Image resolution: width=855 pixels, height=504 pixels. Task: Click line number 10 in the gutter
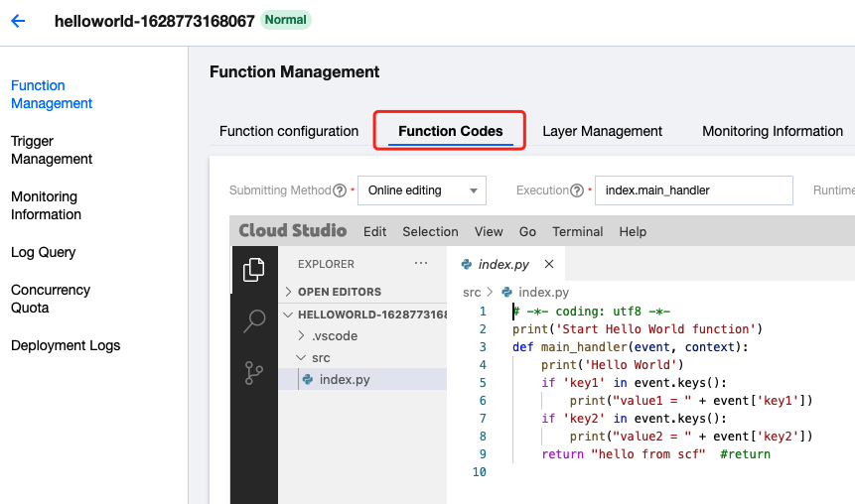click(x=480, y=472)
